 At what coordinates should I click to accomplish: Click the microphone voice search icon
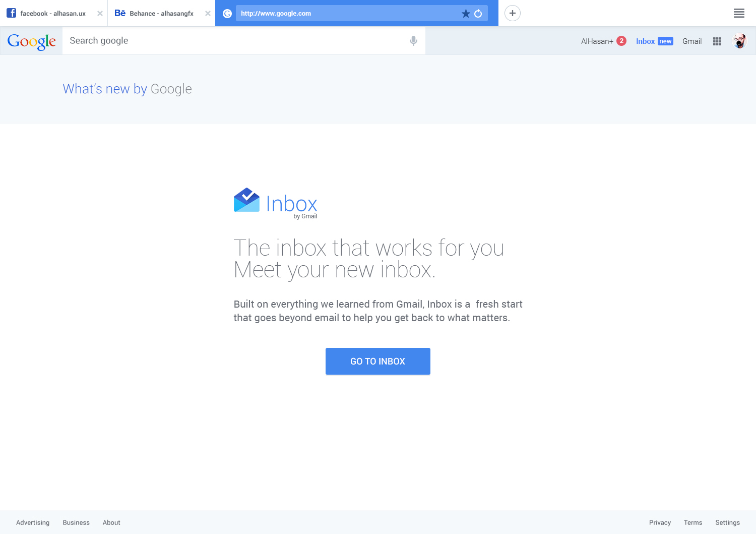click(413, 41)
